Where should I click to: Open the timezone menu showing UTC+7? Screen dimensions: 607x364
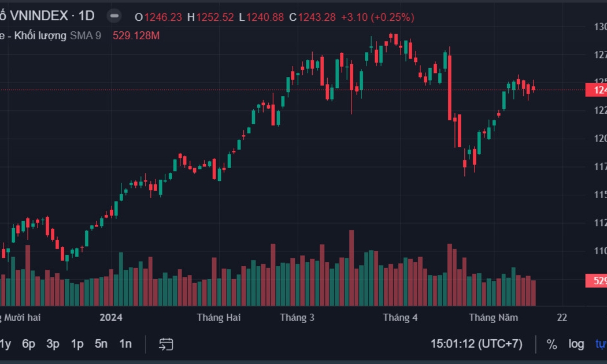[476, 344]
